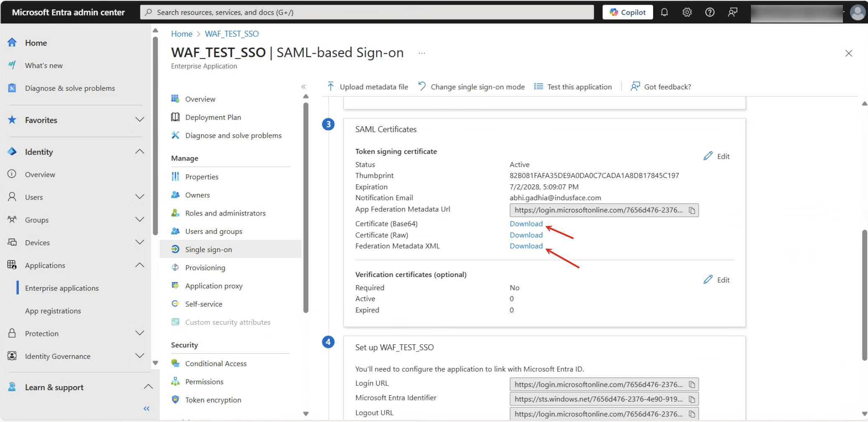Collapse the Identity section
The width and height of the screenshot is (868, 422).
pos(140,152)
